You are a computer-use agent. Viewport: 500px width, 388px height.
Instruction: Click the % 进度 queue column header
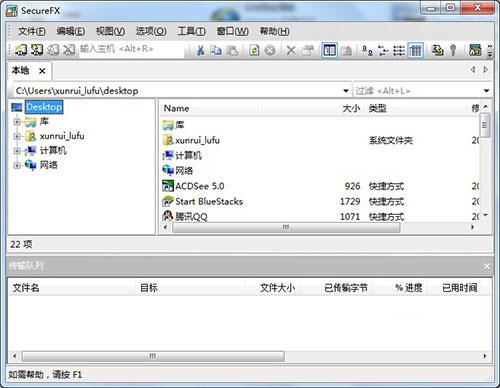pos(400,287)
